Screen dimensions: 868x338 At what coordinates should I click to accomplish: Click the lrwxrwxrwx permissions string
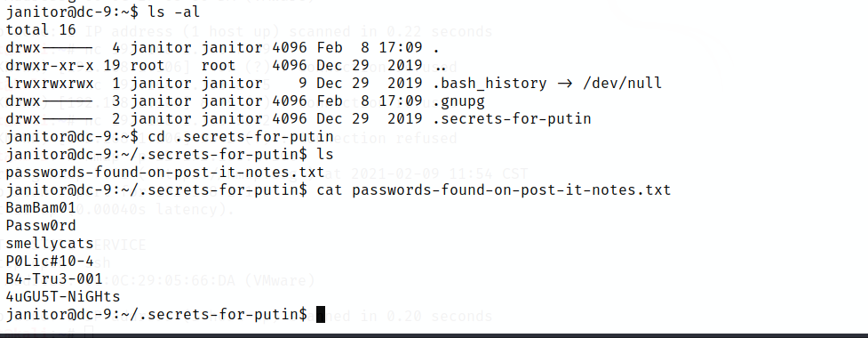click(50, 84)
